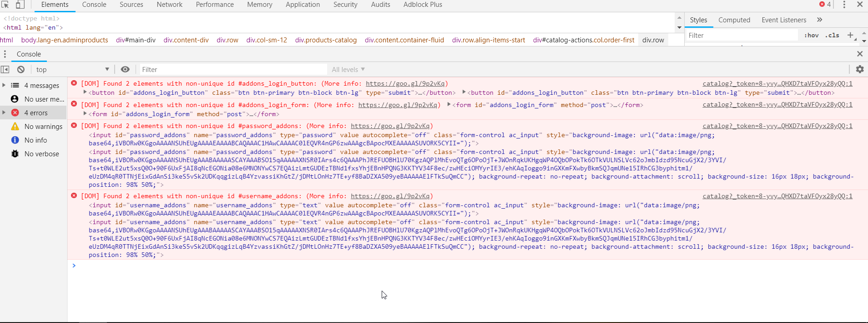Open the Network tab
Image resolution: width=868 pixels, height=323 pixels.
click(170, 5)
